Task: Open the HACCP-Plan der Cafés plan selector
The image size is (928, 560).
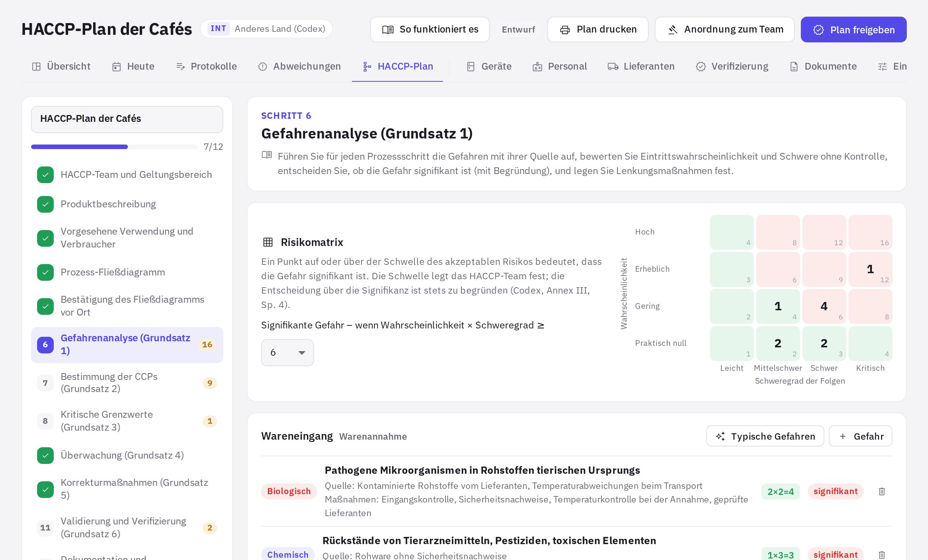Action: pos(127,119)
